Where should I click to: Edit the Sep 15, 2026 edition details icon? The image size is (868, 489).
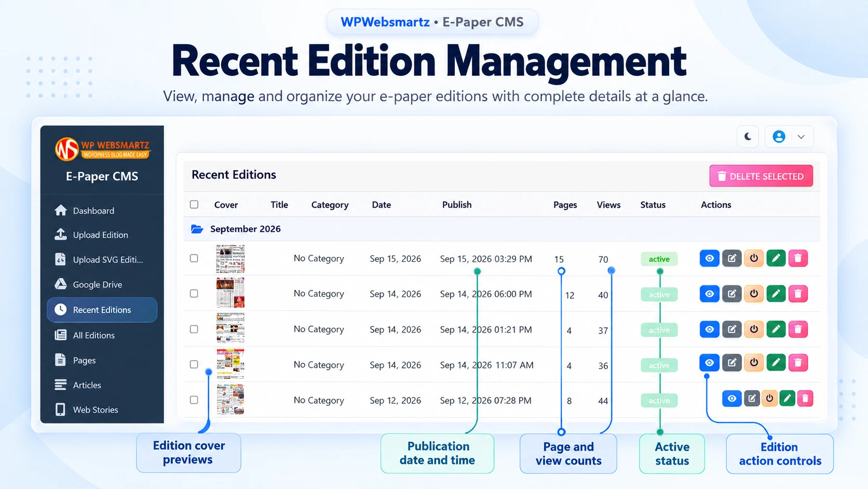coord(731,258)
